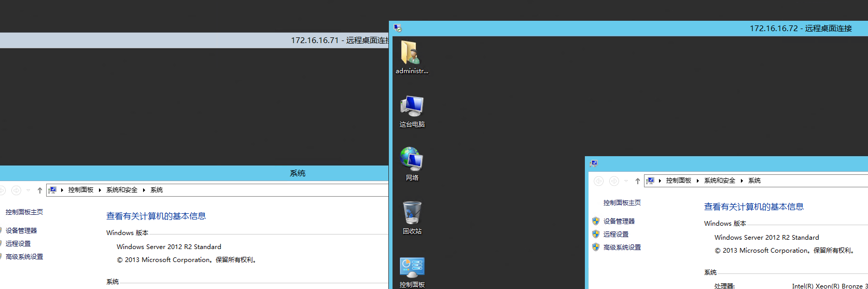Screen dimensions: 868x289
Task: Open 设备管理器 link in right system window
Action: click(619, 221)
